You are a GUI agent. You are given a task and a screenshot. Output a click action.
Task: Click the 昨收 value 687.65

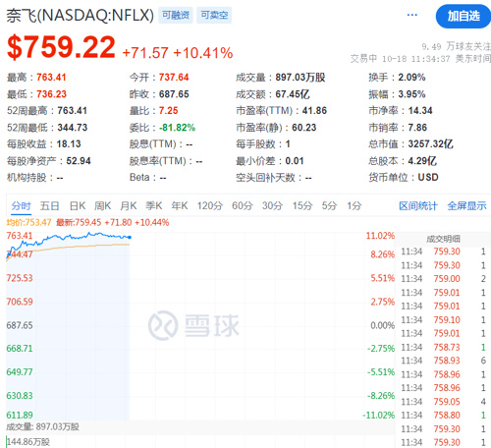pyautogui.click(x=174, y=94)
